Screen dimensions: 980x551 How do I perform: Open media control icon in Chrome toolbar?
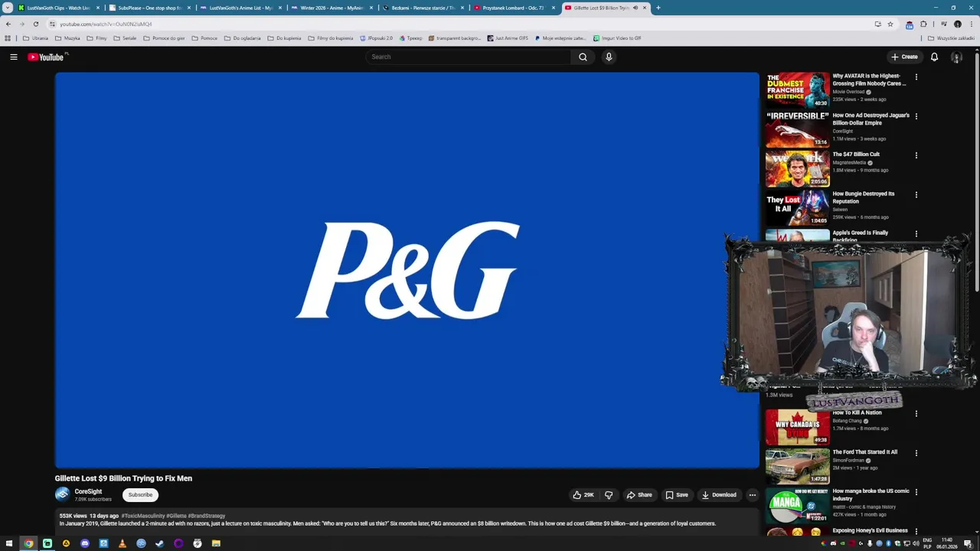point(944,24)
